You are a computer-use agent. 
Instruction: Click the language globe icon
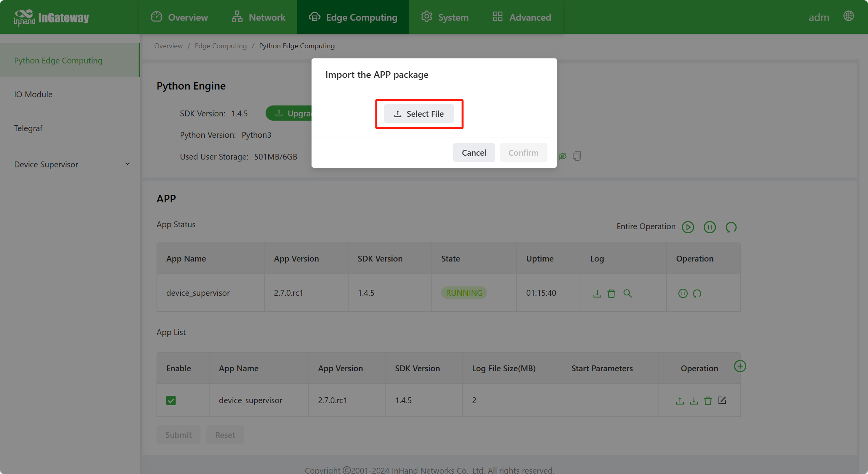(x=849, y=16)
